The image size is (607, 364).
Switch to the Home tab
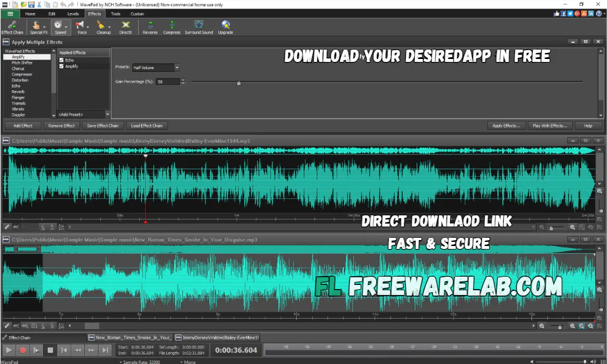pos(30,14)
